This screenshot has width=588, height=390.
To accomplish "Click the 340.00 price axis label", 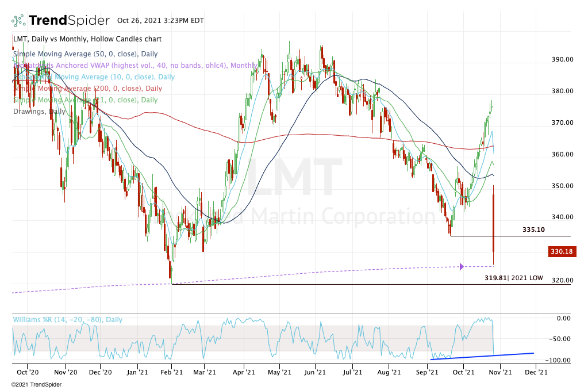I will coord(563,217).
